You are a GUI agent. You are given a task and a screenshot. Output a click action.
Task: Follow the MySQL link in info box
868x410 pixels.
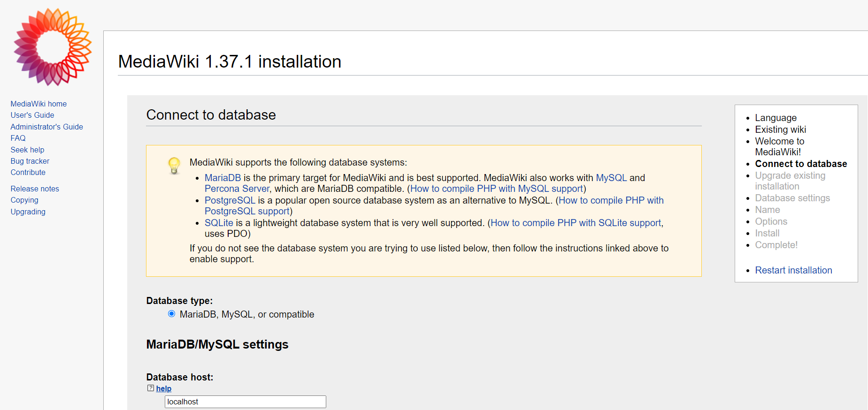coord(611,178)
